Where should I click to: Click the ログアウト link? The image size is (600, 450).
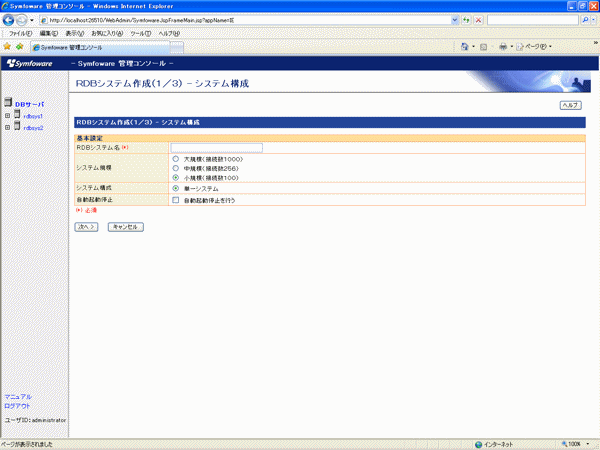17,406
